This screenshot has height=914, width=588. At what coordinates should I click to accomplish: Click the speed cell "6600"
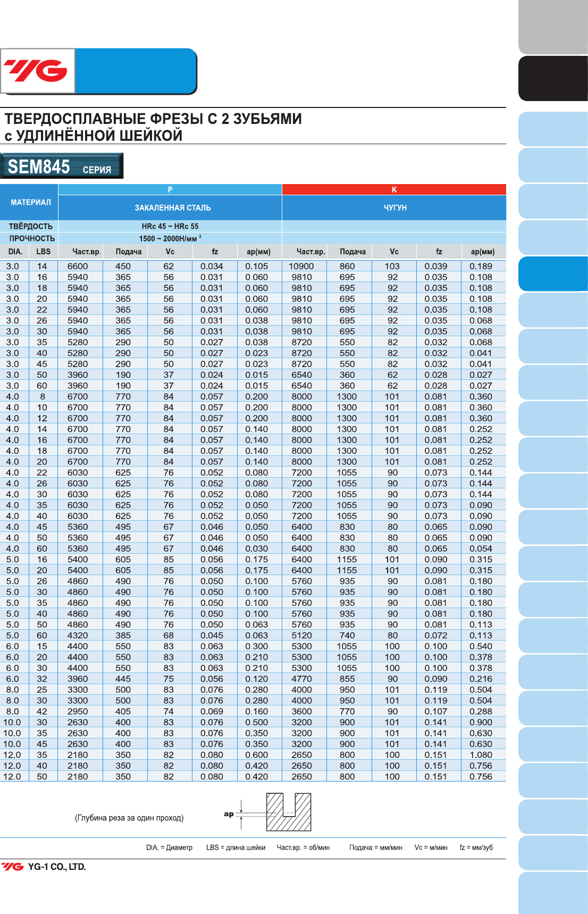click(78, 266)
